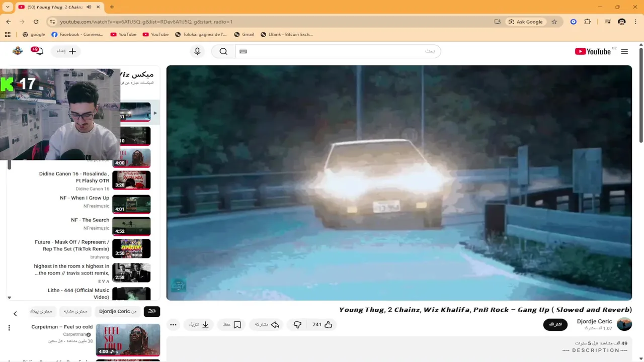
Task: Mute tab using the speaker icon
Action: pyautogui.click(x=89, y=7)
